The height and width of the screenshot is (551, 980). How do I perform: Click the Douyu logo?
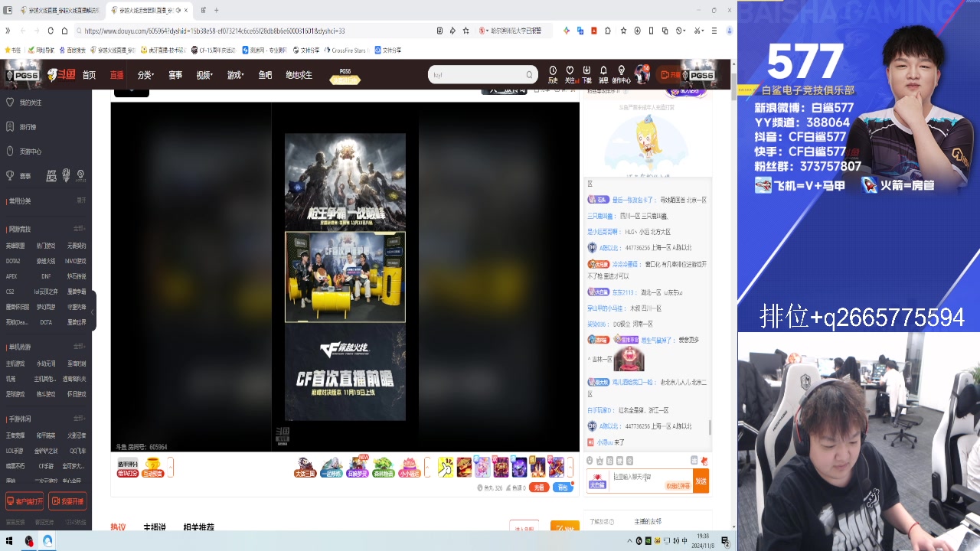tap(61, 75)
